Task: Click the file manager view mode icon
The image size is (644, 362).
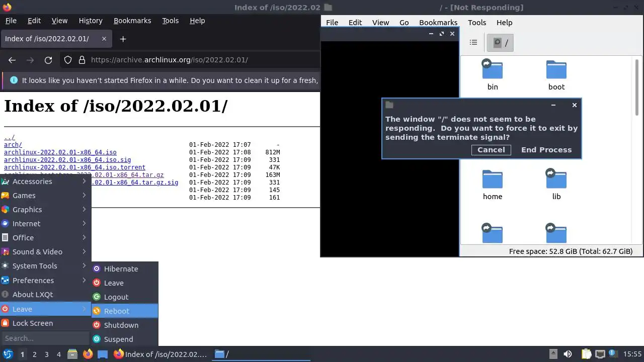Action: [473, 42]
